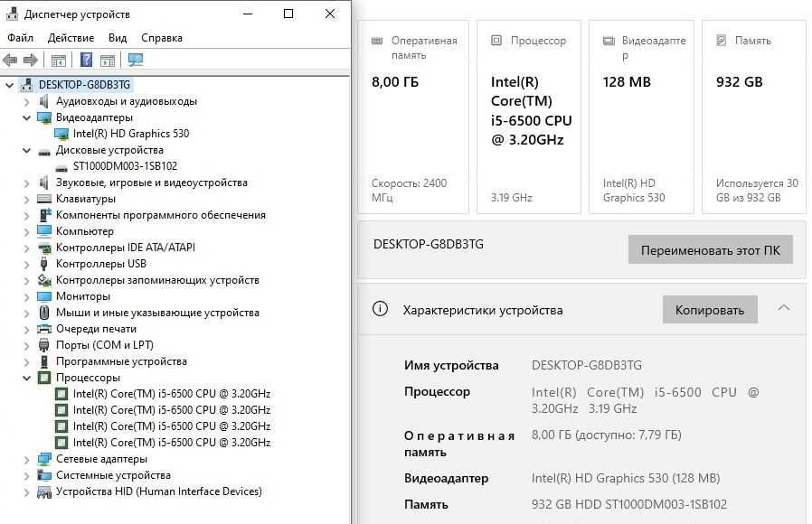Click the Мониторы category icon
Image resolution: width=812 pixels, height=524 pixels.
pyautogui.click(x=44, y=296)
